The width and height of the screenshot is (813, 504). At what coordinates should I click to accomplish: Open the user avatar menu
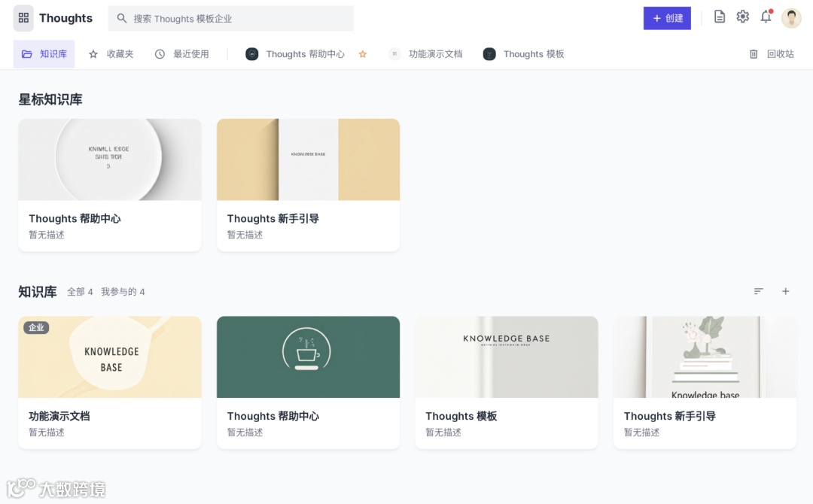[791, 18]
